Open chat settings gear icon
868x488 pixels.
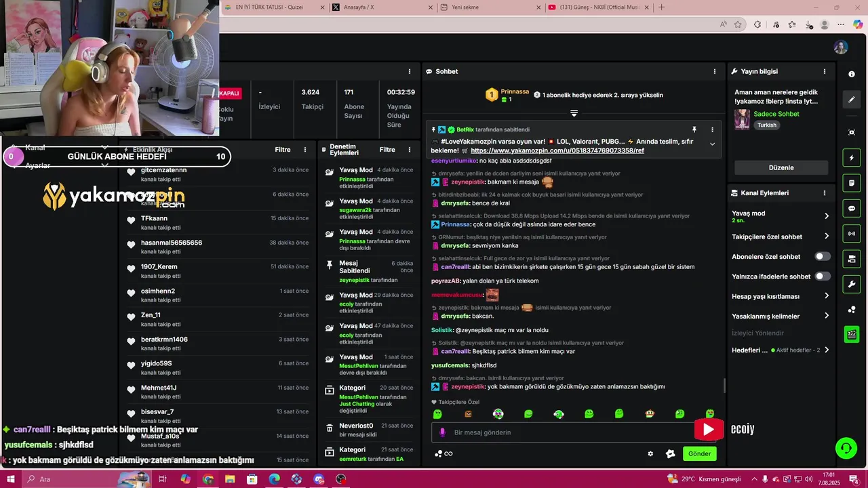pos(650,454)
